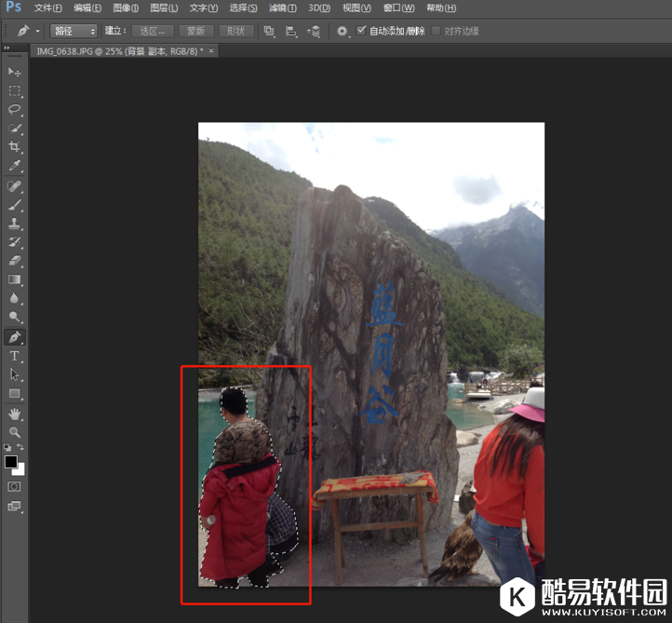Screen dimensions: 672x623
Task: Select the Clone Stamp tool
Action: click(15, 223)
